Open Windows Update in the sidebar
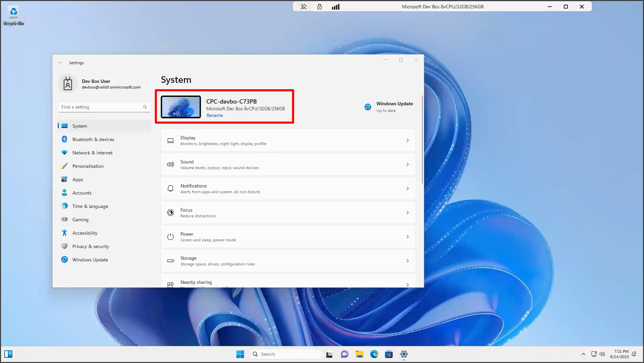Screen dimensions: 644x363 click(104, 259)
